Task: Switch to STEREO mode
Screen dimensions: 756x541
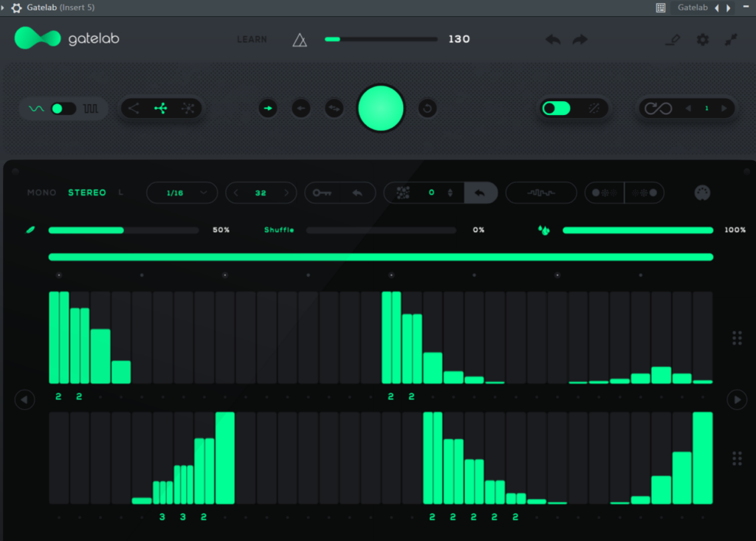Action: point(87,193)
